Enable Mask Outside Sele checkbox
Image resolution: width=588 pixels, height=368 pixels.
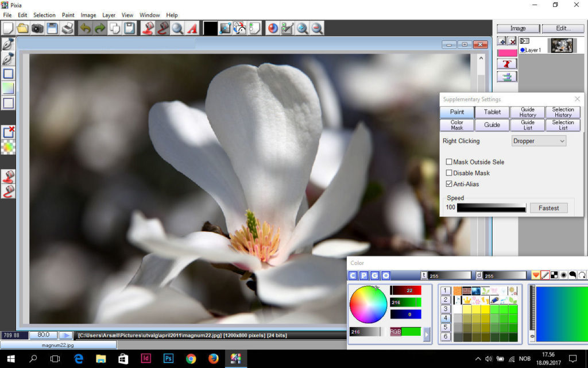(449, 162)
